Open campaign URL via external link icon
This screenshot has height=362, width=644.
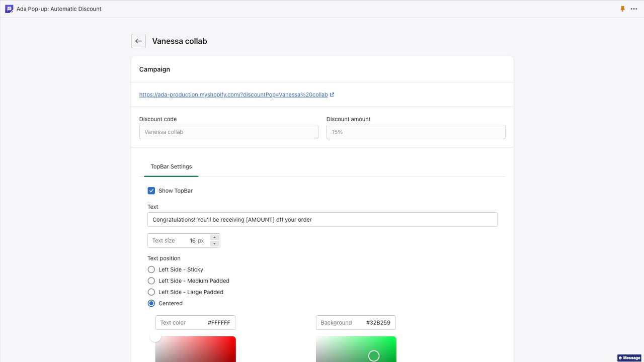332,94
